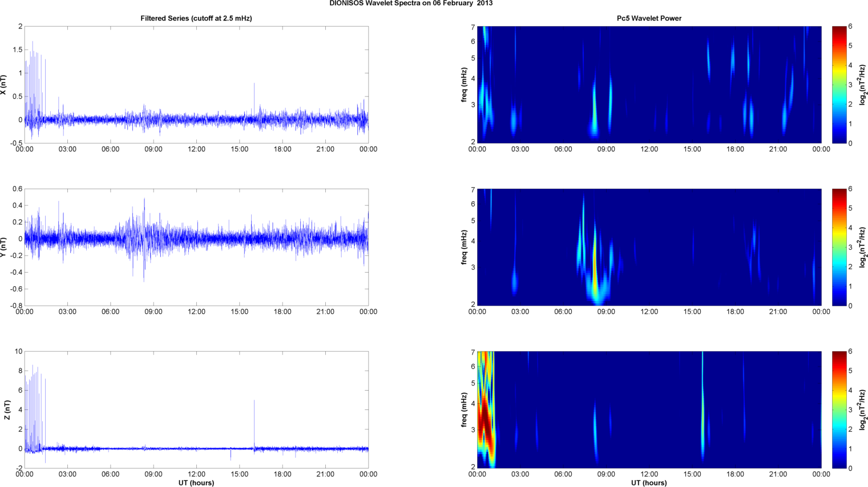
Task: Click the 1.5 tick on X (nT) axis
Action: pyautogui.click(x=18, y=50)
